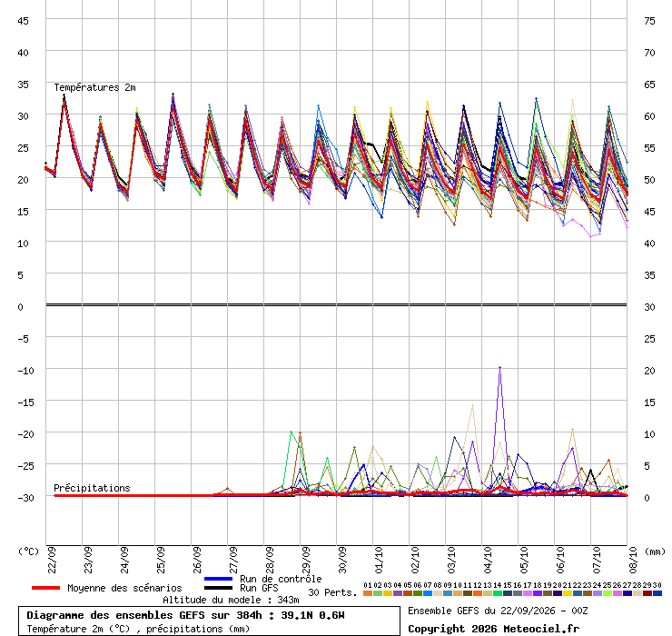The height and width of the screenshot is (636, 672).
Task: Click the blue Run de contrôle legend line
Action: 219,579
